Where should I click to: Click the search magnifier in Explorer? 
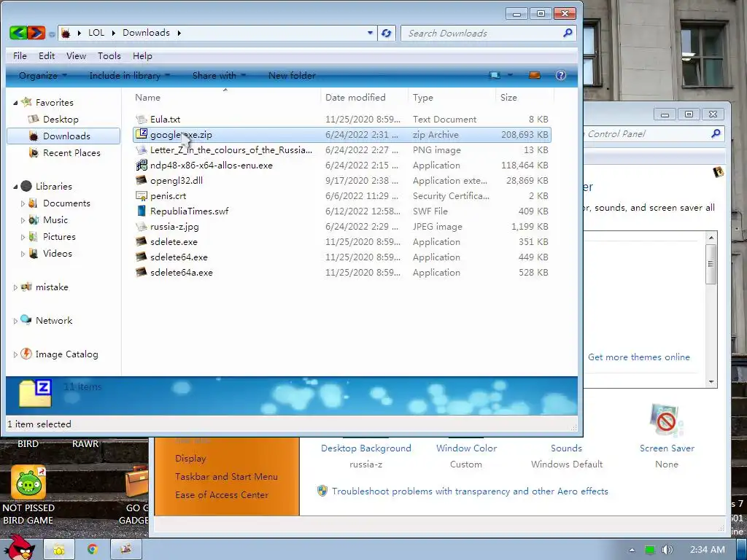568,33
